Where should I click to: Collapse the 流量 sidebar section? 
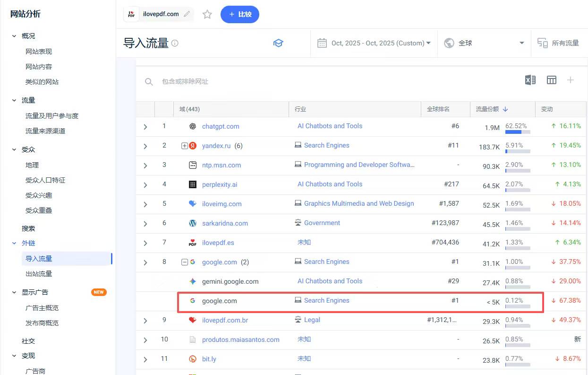pos(14,100)
